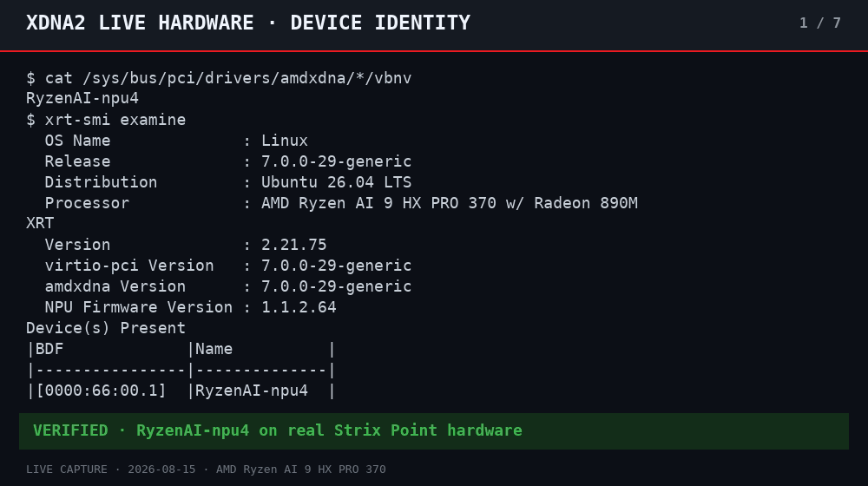Click the 'NPU Firmware Version' label
The height and width of the screenshot is (486, 868).
pos(138,307)
